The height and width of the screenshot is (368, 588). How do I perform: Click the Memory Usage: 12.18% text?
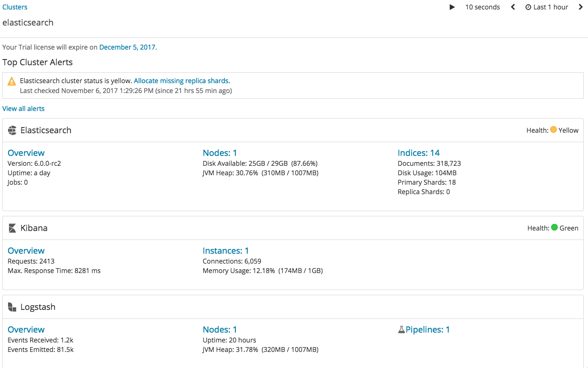[x=263, y=271]
